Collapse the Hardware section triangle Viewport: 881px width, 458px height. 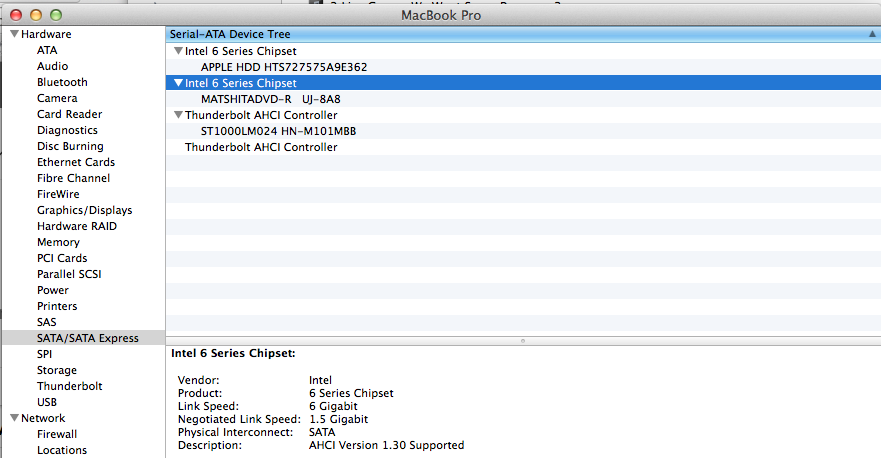[15, 34]
